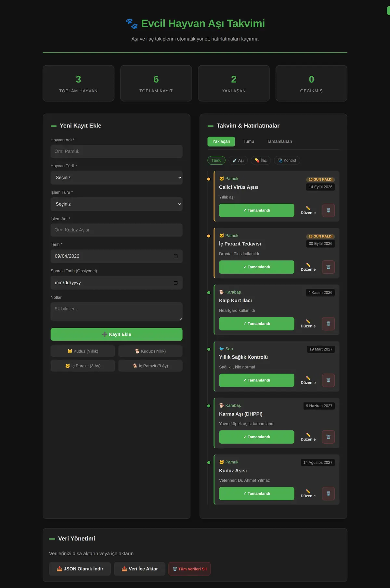Open the Hayvan Türü dropdown

click(116, 178)
